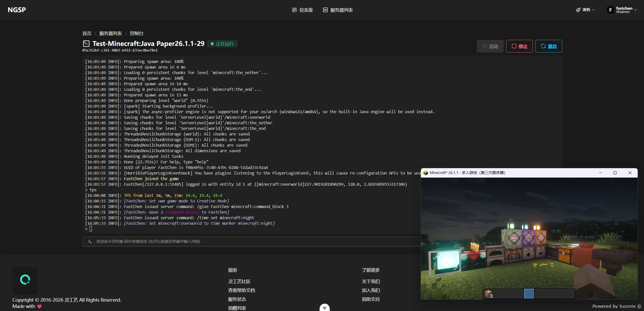Viewport: 644px width, 311px height.
Task: Click the terminal icon beside server title
Action: 86,44
